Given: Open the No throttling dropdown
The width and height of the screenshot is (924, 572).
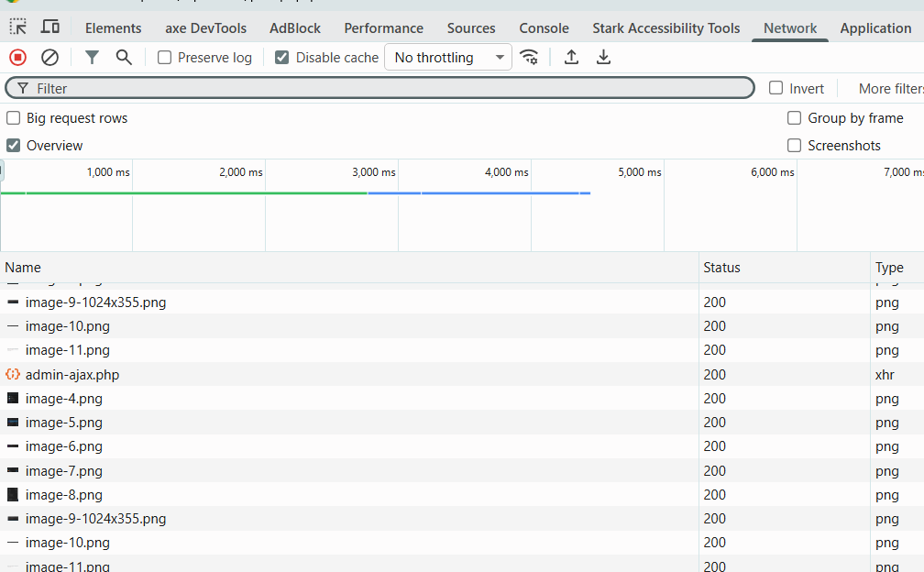Looking at the screenshot, I should pos(448,58).
